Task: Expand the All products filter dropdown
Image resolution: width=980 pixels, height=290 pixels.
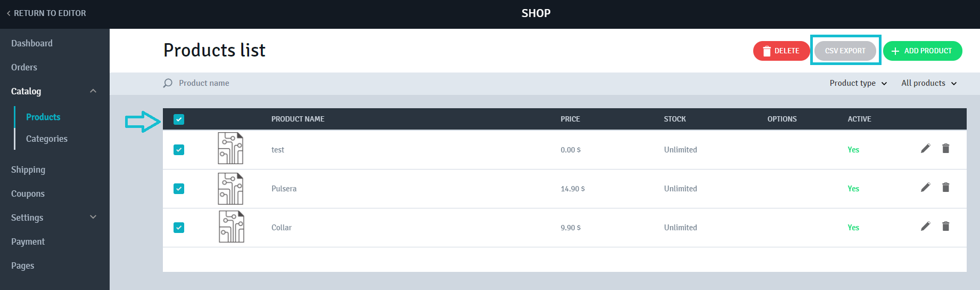Action: [929, 83]
